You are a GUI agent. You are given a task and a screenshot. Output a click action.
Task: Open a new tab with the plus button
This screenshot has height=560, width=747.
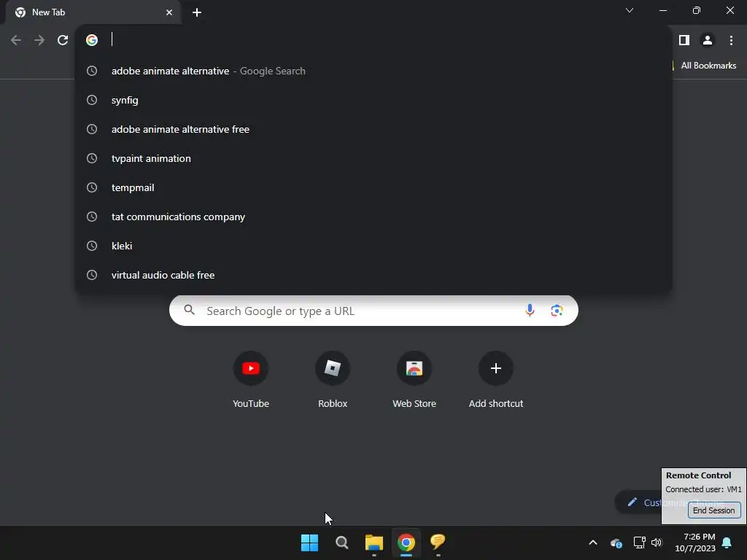tap(197, 12)
